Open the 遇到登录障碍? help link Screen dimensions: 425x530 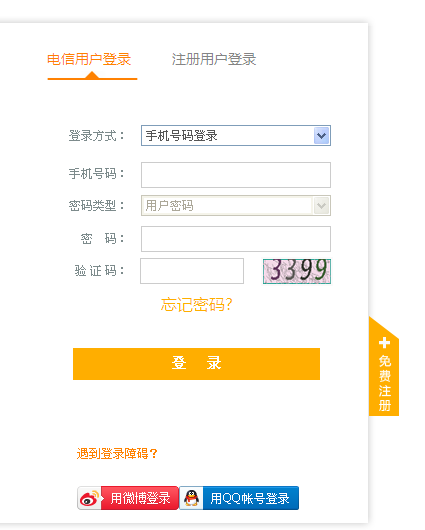[x=117, y=454]
